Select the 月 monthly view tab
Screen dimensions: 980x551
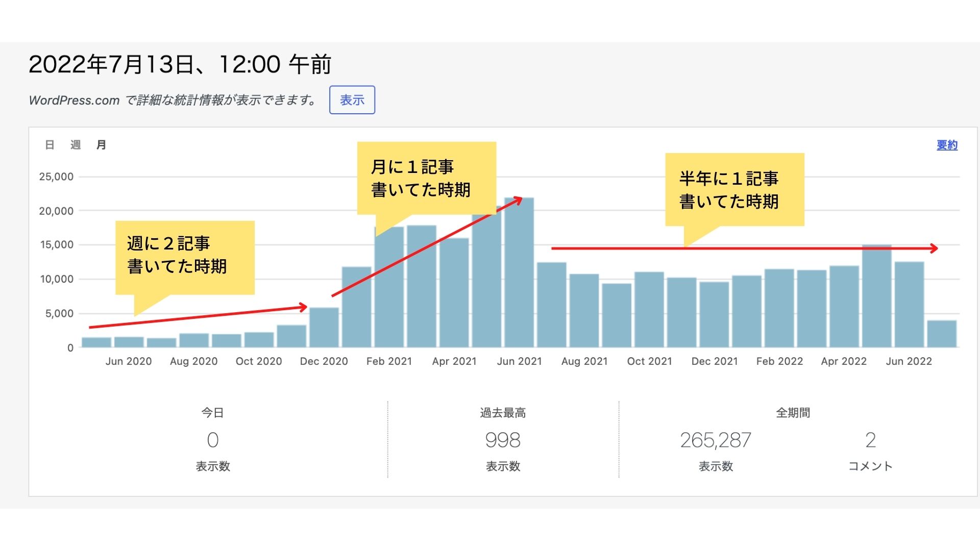pos(101,145)
